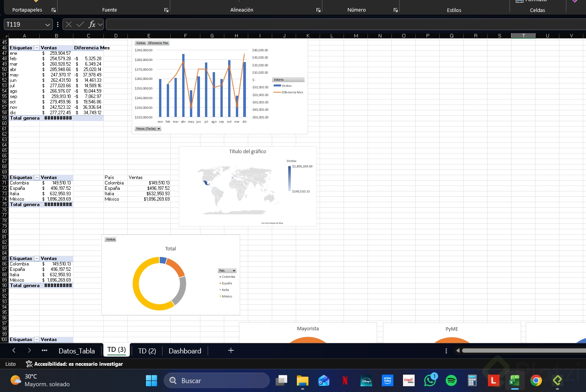Open Claro video from the taskbar
The width and height of the screenshot is (586, 392).
pos(409,380)
